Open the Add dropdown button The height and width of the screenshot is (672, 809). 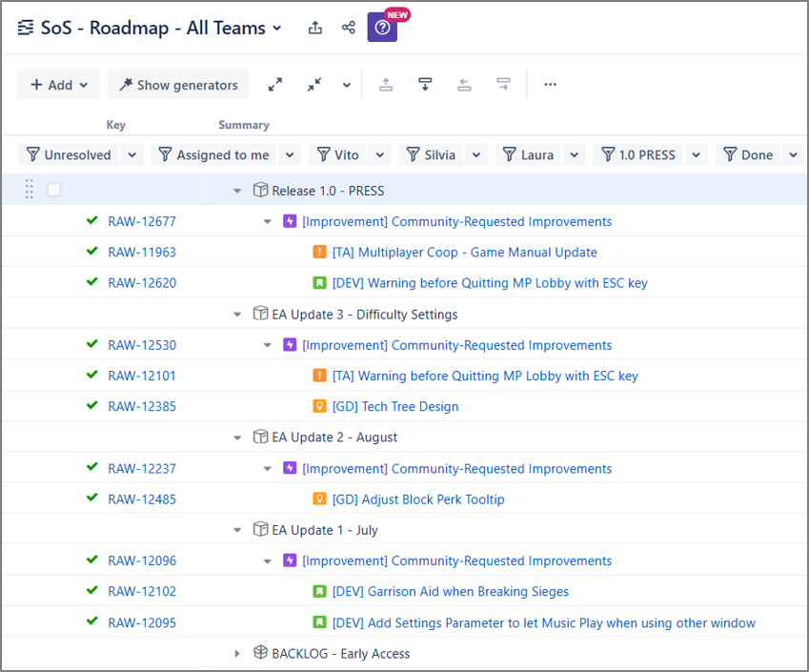tap(59, 85)
